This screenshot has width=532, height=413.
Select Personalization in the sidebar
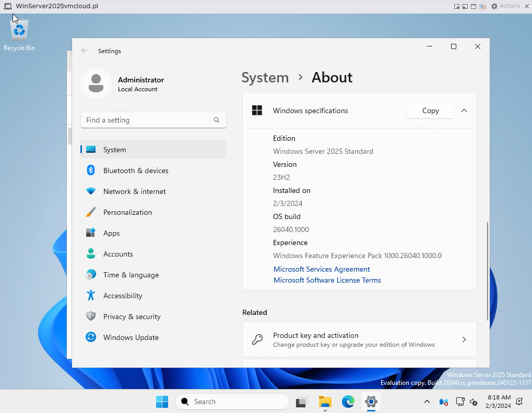[x=127, y=212]
